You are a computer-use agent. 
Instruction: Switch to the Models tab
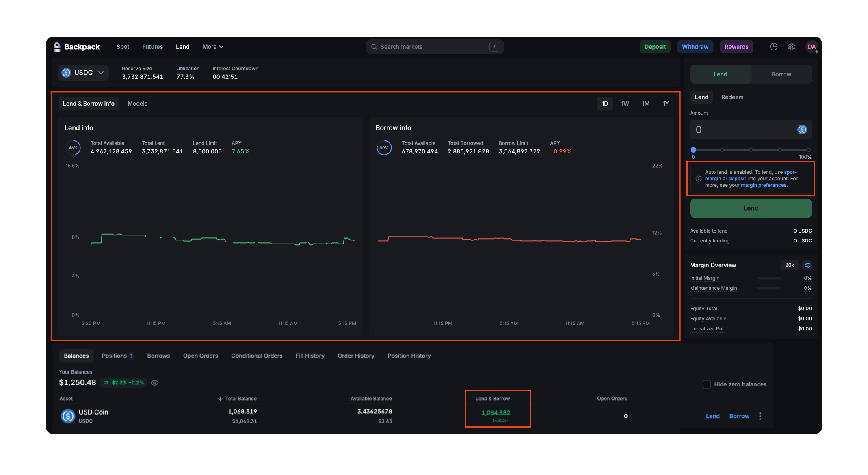point(137,104)
